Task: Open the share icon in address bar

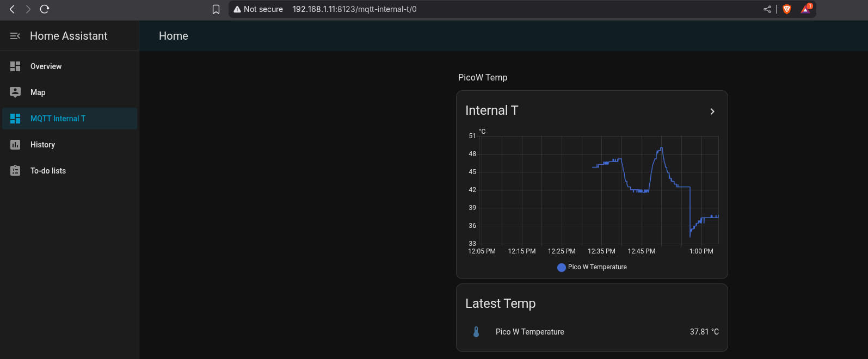Action: coord(767,9)
